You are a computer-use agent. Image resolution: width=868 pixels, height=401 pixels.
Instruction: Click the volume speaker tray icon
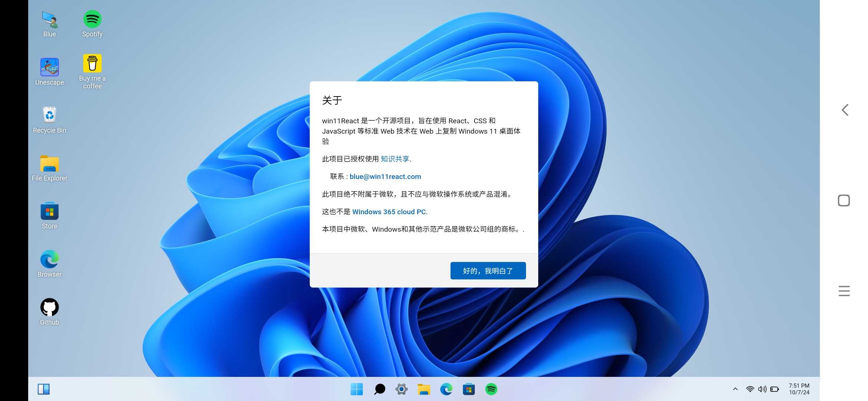[762, 389]
